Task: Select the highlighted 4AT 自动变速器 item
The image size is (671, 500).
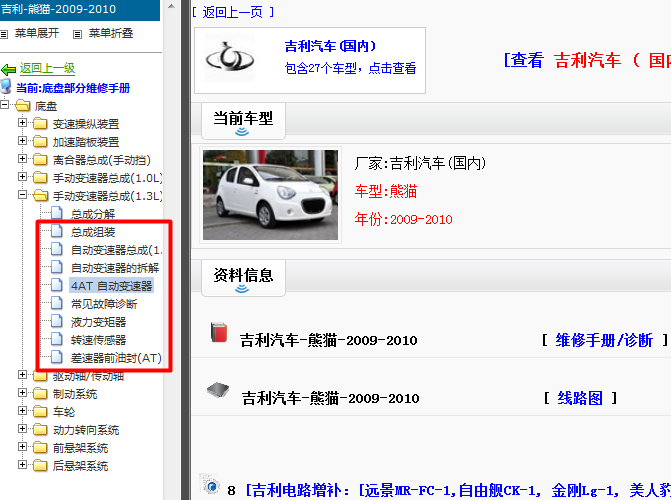Action: (111, 286)
